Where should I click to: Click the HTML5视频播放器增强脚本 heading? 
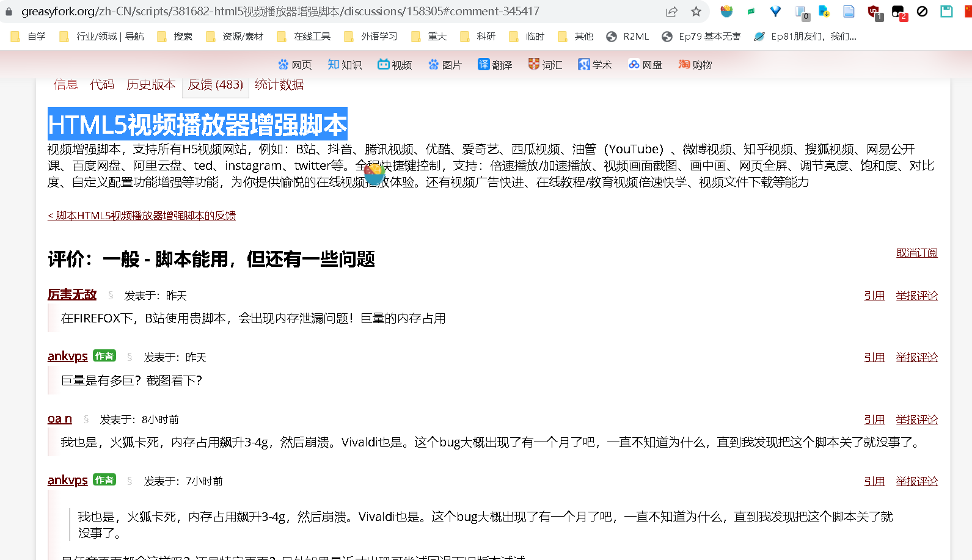[x=197, y=125]
